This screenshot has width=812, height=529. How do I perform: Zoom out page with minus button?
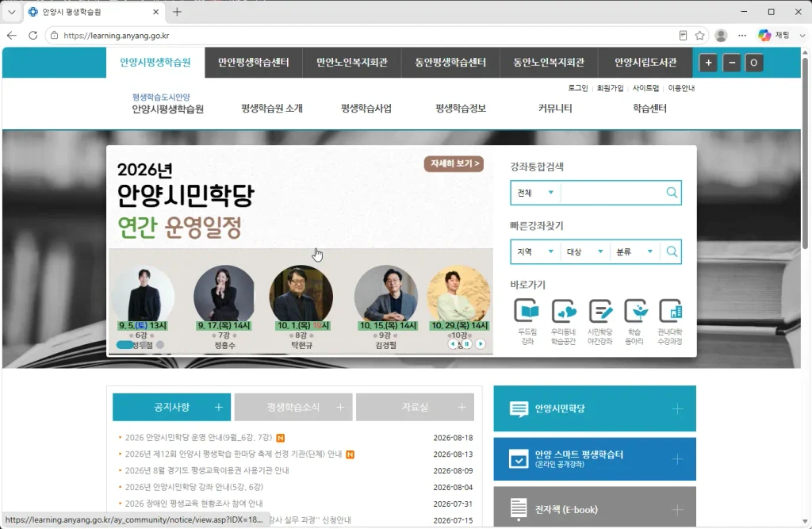click(x=732, y=63)
